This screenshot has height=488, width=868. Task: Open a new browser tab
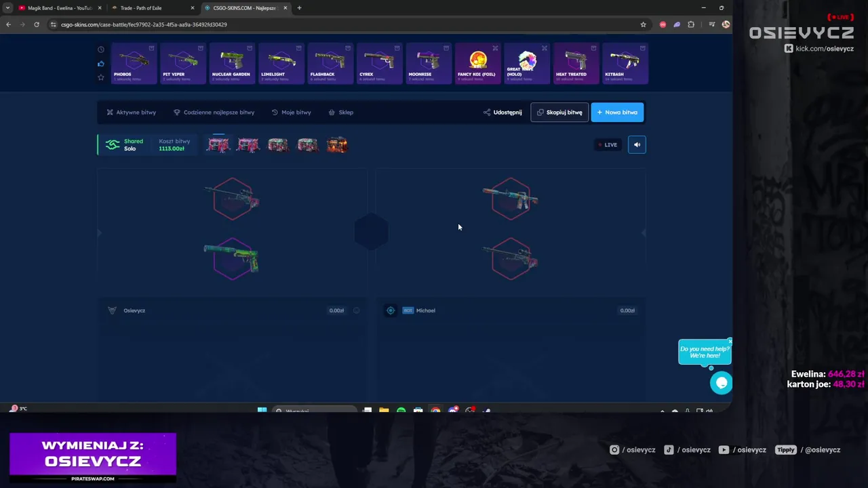[x=299, y=8]
